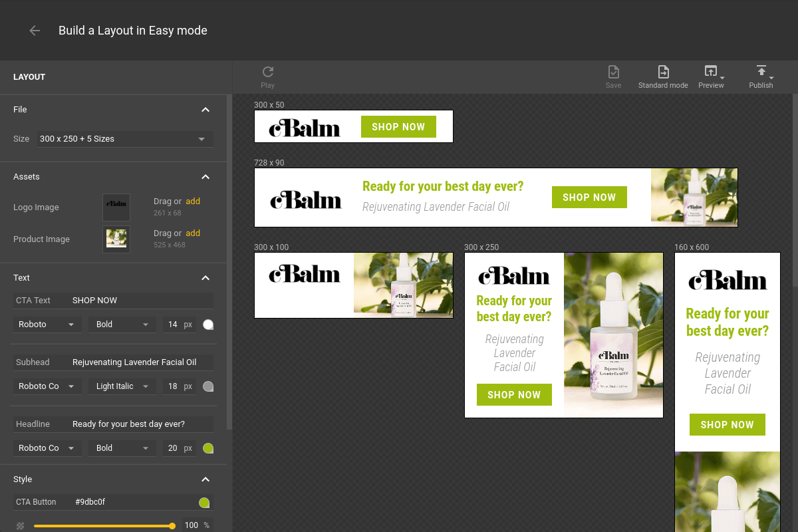
Task: Click SHOP NOW in 728 x 90 banner
Action: pos(589,198)
